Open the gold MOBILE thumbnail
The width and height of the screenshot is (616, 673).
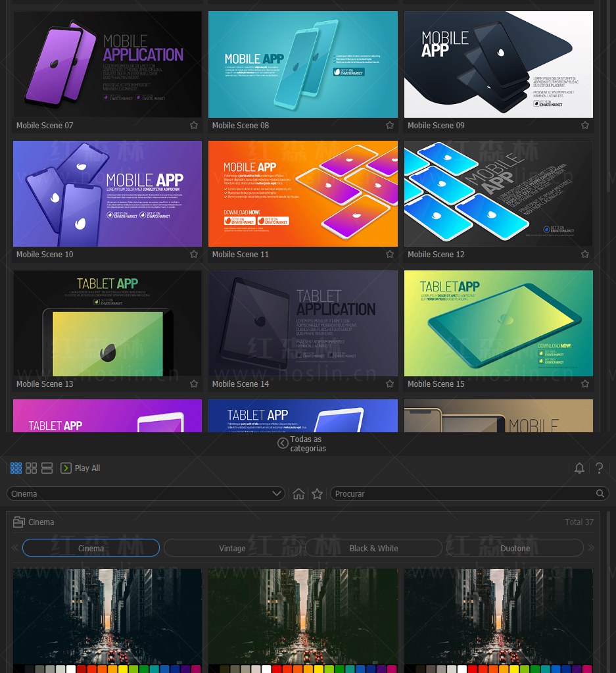pyautogui.click(x=498, y=416)
